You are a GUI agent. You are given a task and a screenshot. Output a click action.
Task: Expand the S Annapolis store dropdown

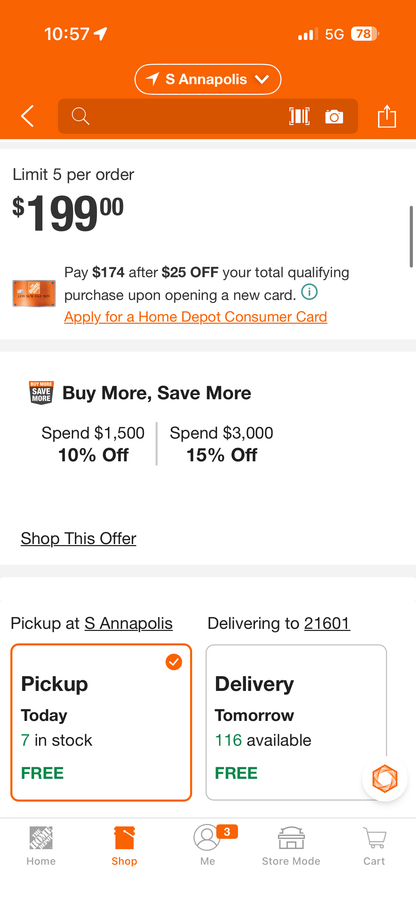208,80
